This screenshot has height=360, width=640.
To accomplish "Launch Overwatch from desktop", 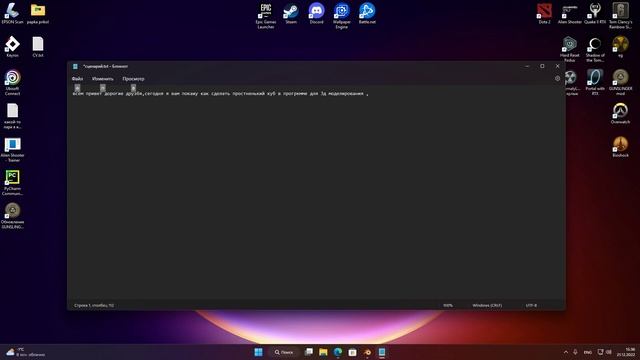I will (x=620, y=113).
